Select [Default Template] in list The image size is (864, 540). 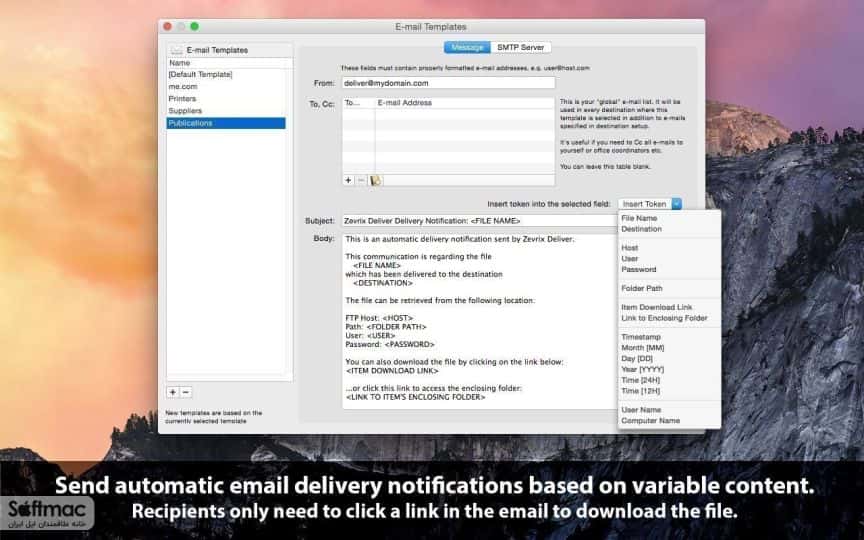[x=226, y=74]
